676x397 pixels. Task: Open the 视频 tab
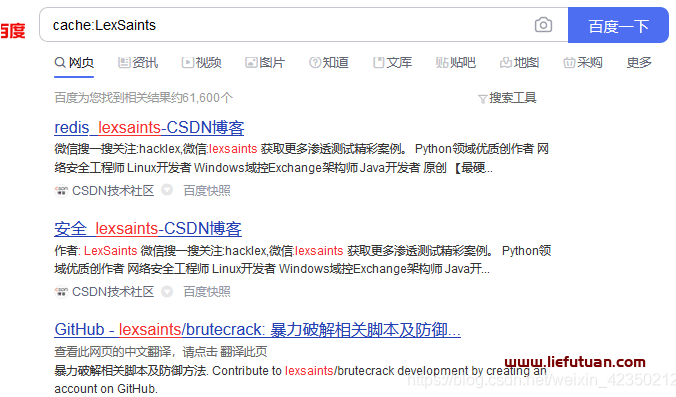click(x=201, y=63)
